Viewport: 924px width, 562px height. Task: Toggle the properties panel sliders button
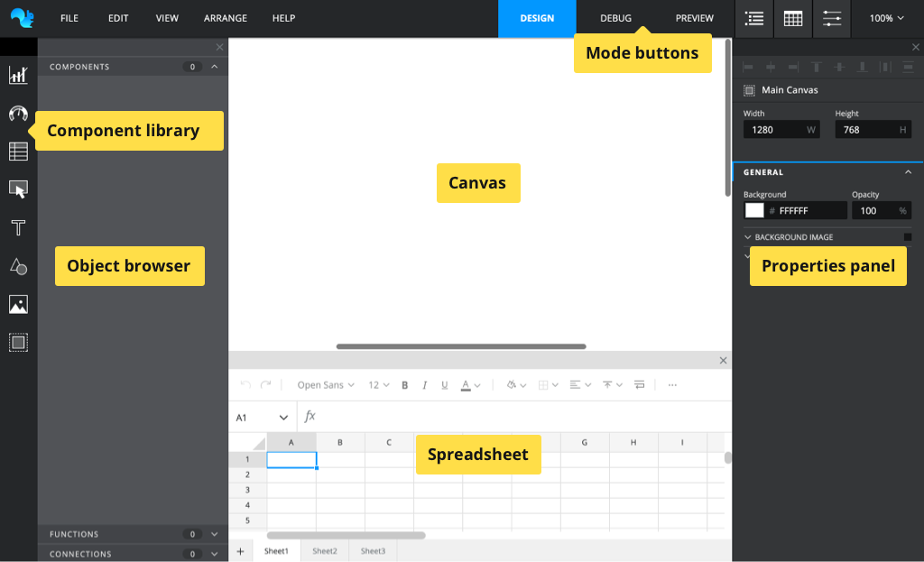click(x=832, y=18)
